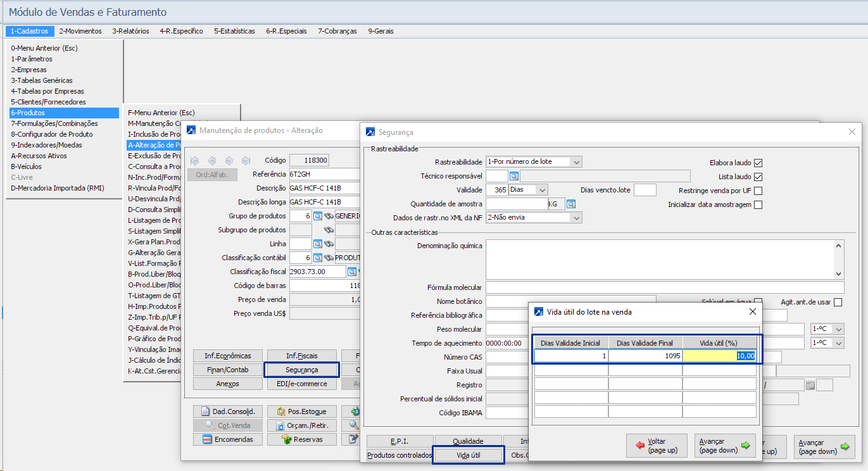
Task: Uncheck the Elabora laudo checkbox
Action: [758, 162]
